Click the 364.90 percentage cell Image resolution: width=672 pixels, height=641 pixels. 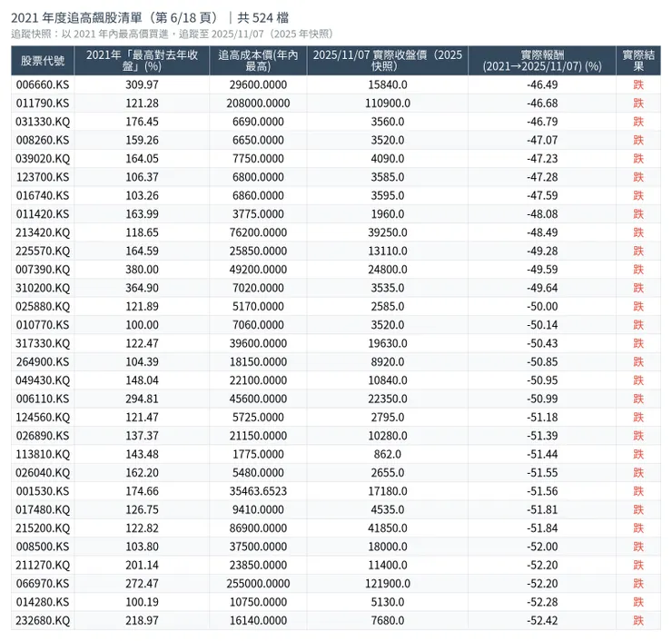[142, 288]
